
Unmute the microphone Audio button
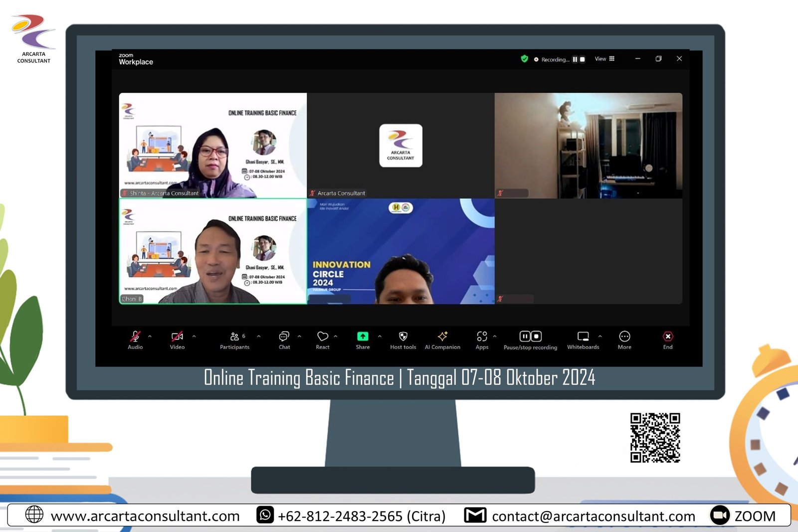tap(135, 337)
